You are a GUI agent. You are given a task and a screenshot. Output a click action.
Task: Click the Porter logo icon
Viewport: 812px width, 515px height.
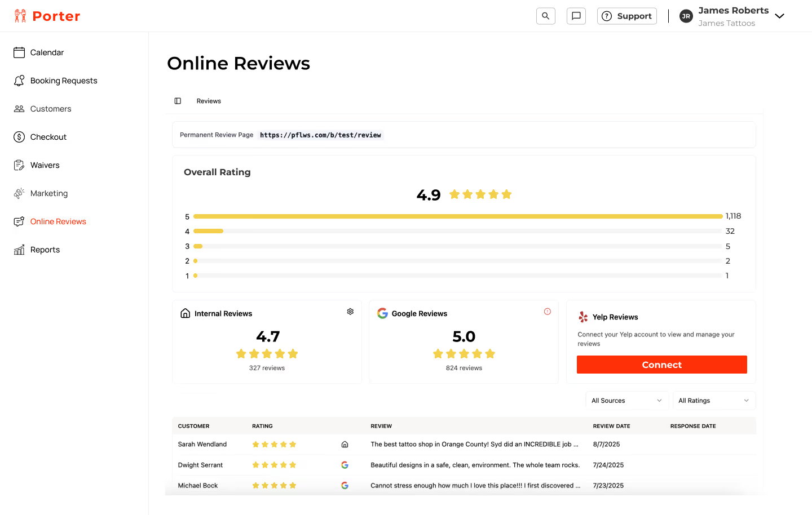point(20,15)
